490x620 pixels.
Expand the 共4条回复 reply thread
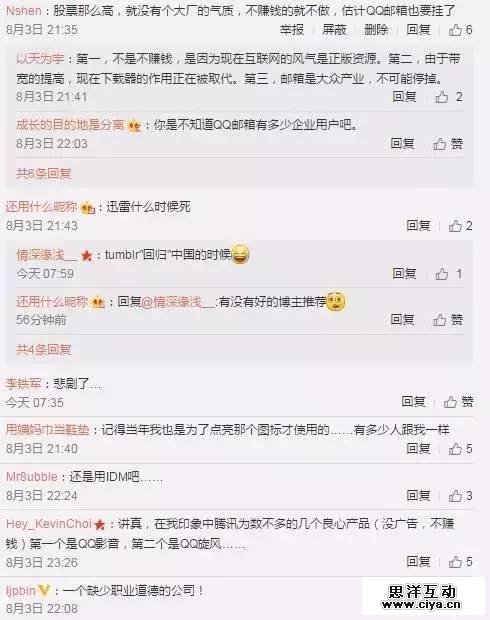[x=44, y=350]
